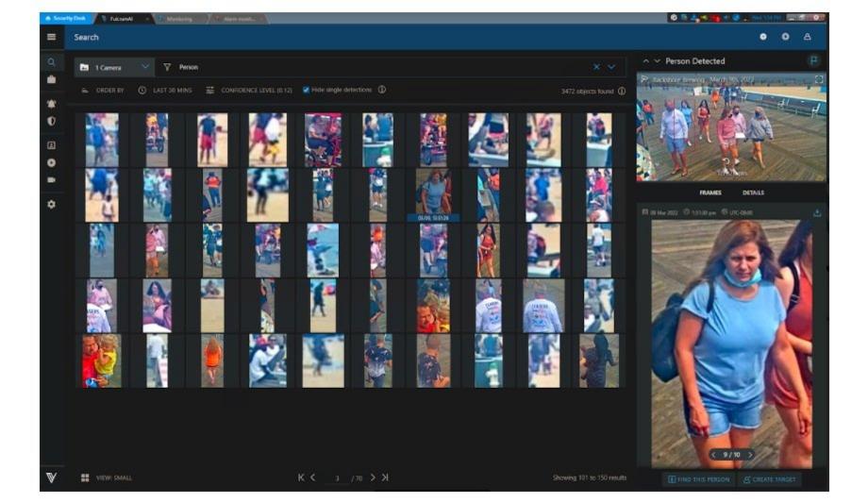Select thumbnail of person in bright orange shirt
The width and height of the screenshot is (868, 503).
click(x=212, y=360)
